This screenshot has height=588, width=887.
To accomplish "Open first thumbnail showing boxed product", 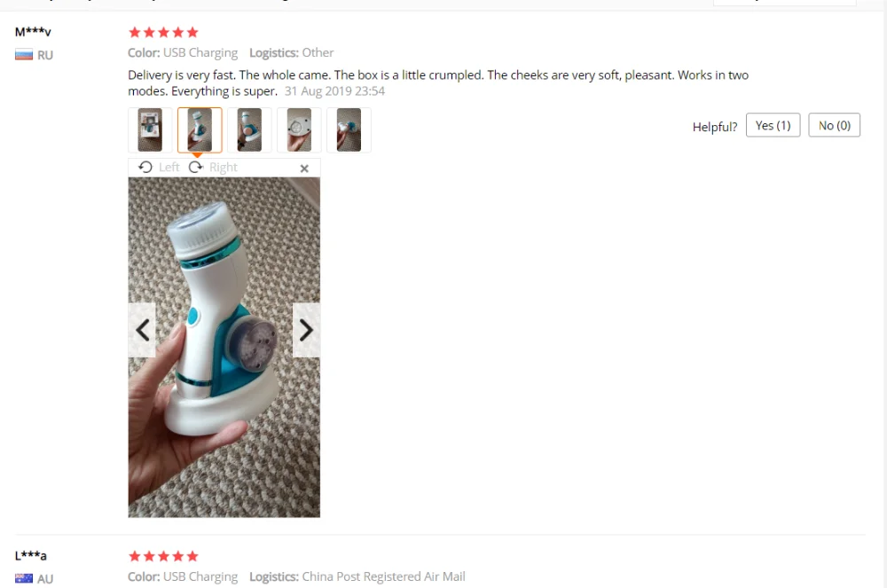I will [150, 130].
